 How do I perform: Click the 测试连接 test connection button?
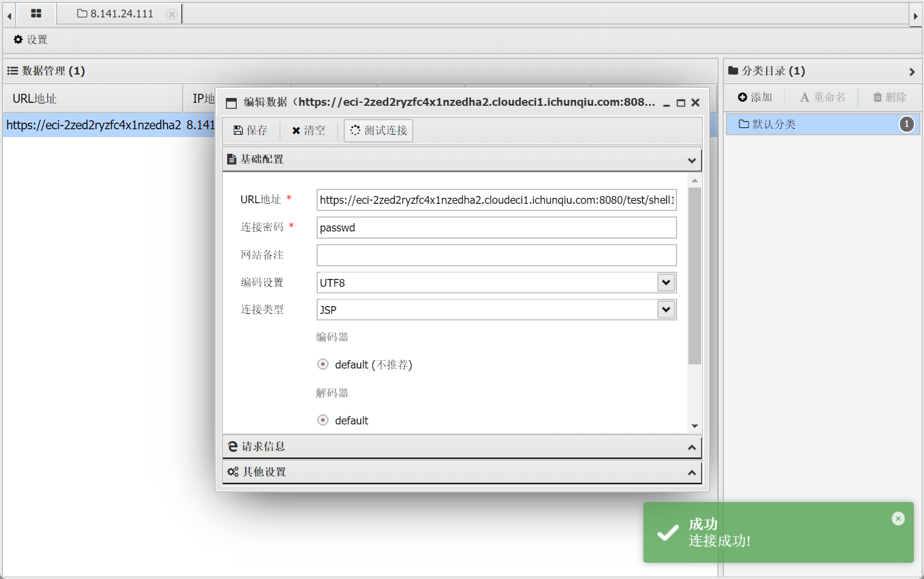pyautogui.click(x=378, y=130)
